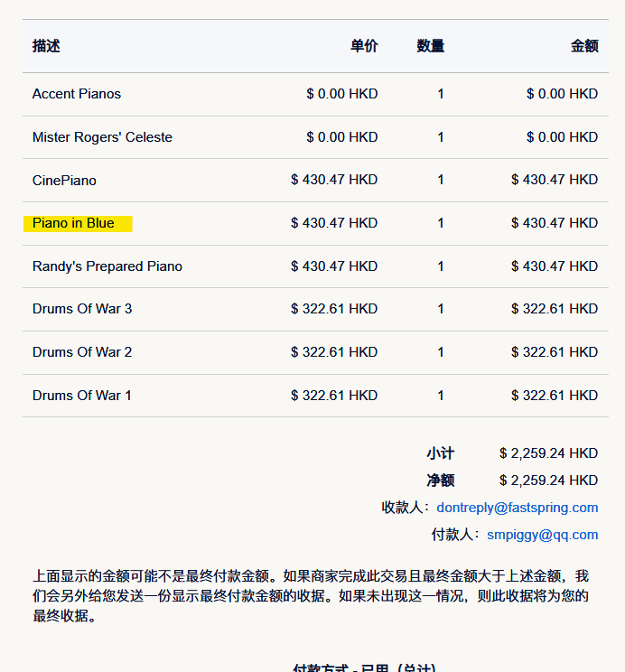Click the 单价 column header
Viewport: 625px width, 672px height.
(x=364, y=46)
